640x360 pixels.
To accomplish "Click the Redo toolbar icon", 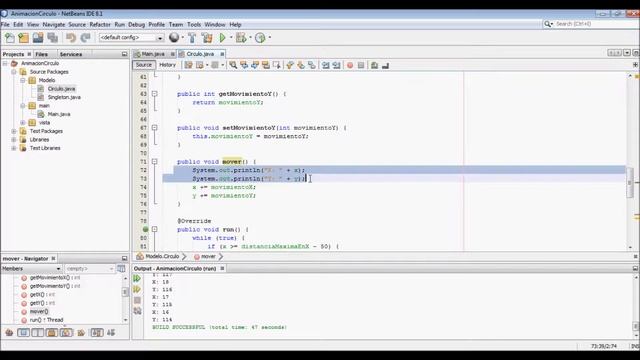I will click(85, 38).
